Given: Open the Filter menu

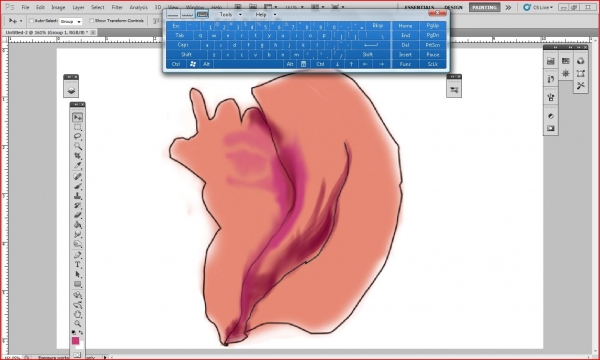Looking at the screenshot, I should [117, 7].
